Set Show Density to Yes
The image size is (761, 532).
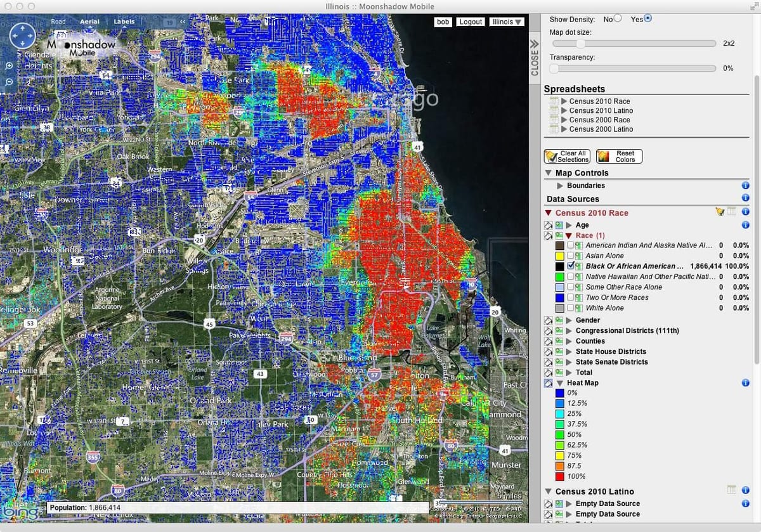647,18
